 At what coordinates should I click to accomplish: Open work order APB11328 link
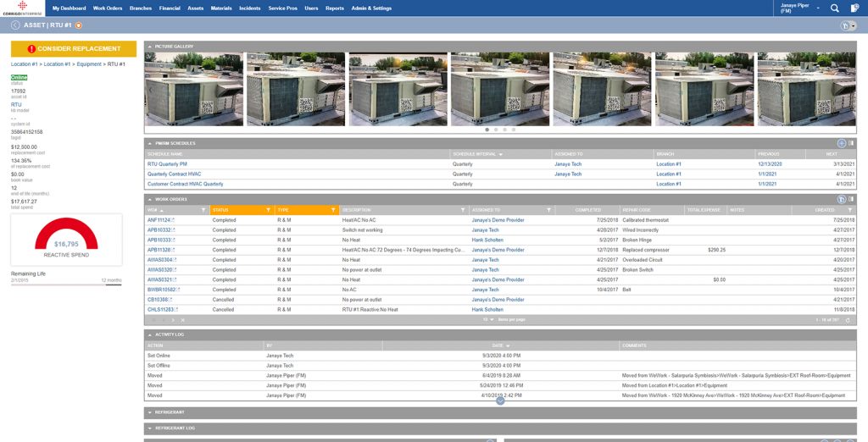coord(159,250)
